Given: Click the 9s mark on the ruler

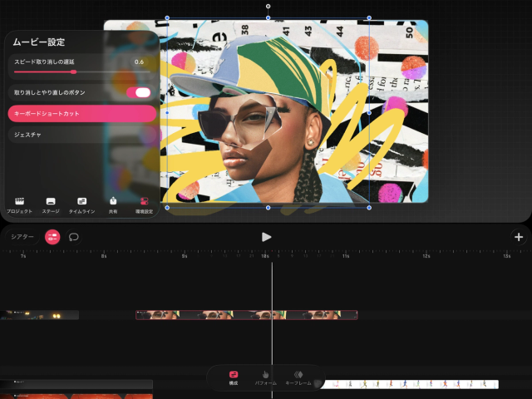Looking at the screenshot, I should pos(185,256).
